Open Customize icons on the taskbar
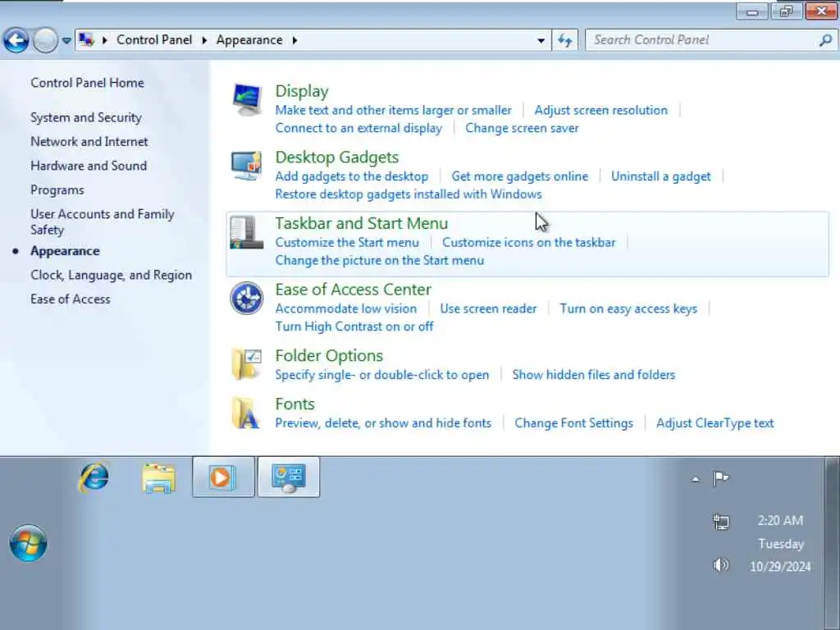The image size is (840, 630). pos(529,243)
